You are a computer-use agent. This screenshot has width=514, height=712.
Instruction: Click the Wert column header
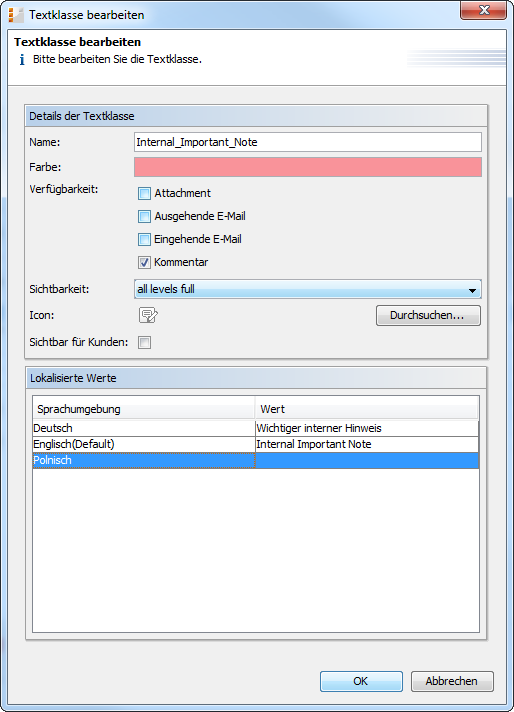(367, 409)
